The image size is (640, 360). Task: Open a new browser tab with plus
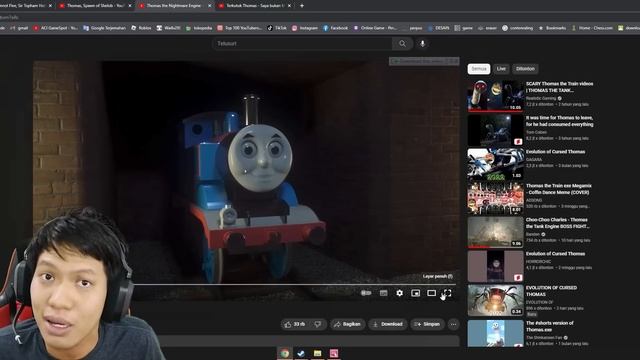pyautogui.click(x=302, y=6)
